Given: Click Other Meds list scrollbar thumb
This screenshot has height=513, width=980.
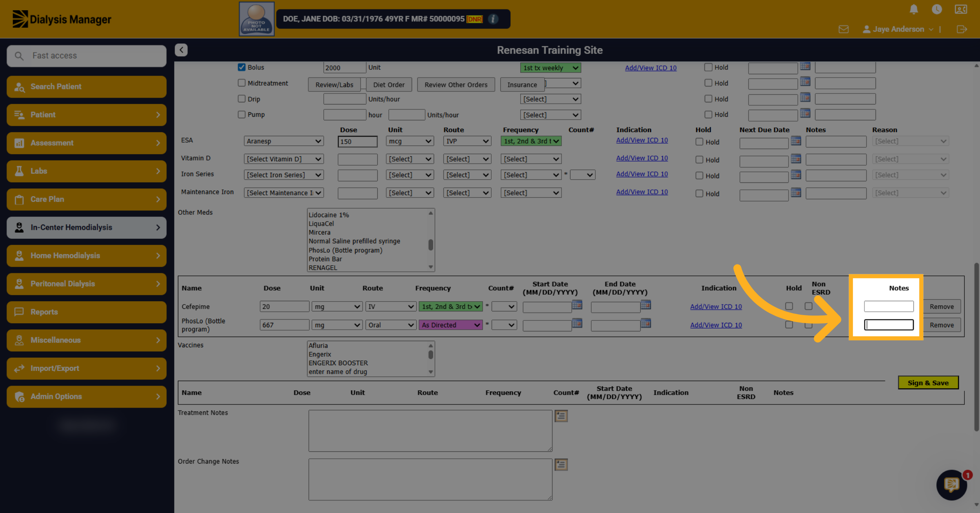Looking at the screenshot, I should [430, 245].
